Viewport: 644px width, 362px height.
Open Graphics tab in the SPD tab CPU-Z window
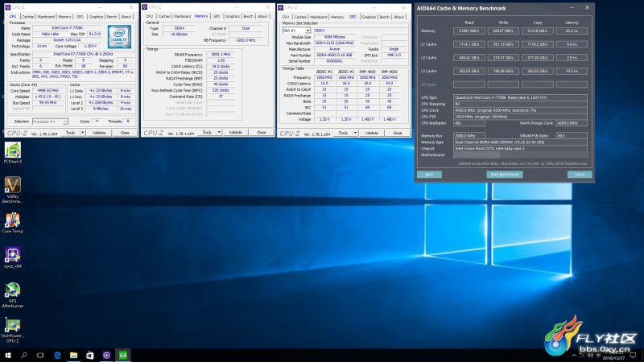pyautogui.click(x=369, y=17)
